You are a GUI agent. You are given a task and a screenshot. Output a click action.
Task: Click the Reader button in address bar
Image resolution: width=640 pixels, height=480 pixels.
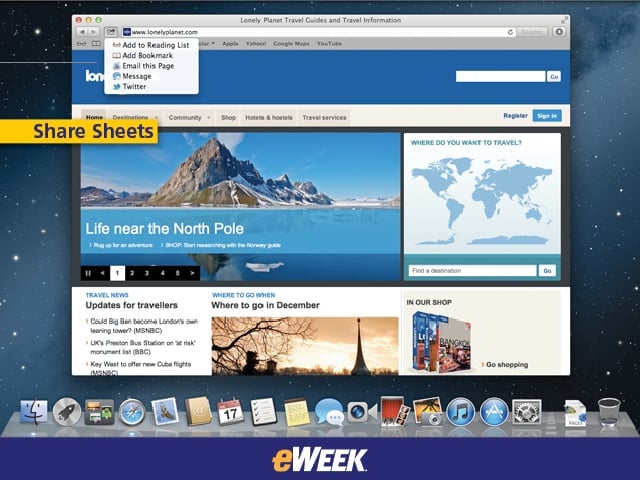click(x=531, y=32)
